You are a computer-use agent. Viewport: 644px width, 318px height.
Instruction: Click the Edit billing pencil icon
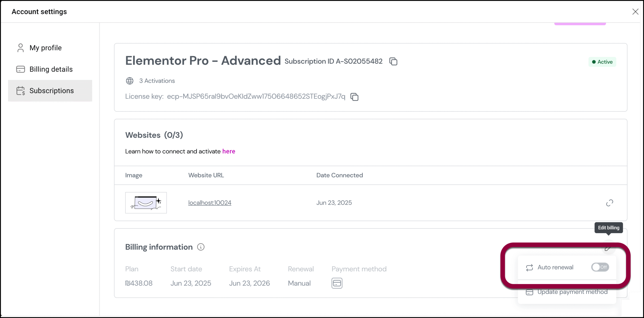click(x=608, y=248)
